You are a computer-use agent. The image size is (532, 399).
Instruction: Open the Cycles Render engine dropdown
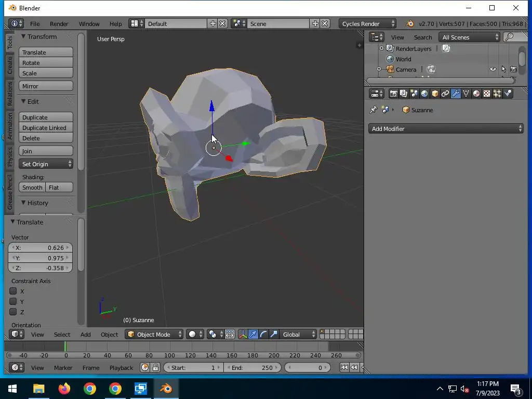point(367,24)
